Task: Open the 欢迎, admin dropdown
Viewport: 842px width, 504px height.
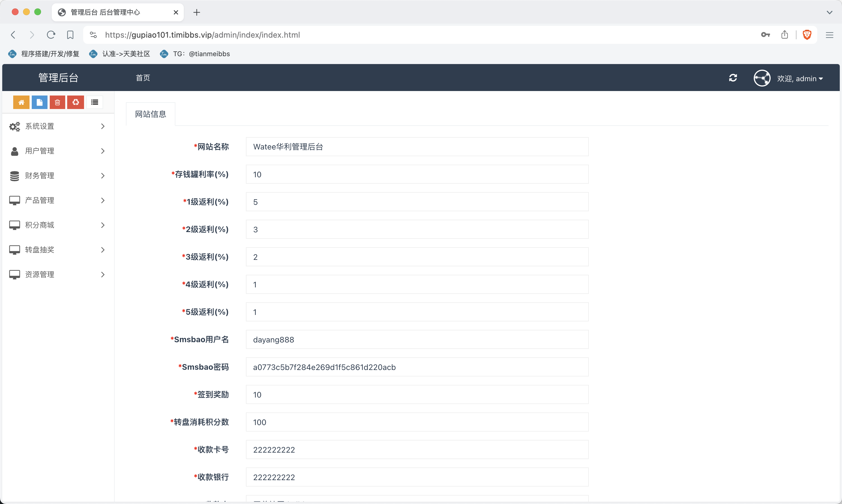Action: pyautogui.click(x=800, y=78)
